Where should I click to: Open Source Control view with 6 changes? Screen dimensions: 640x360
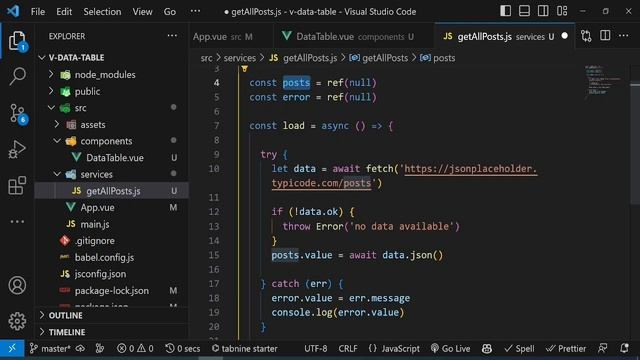pos(17,113)
